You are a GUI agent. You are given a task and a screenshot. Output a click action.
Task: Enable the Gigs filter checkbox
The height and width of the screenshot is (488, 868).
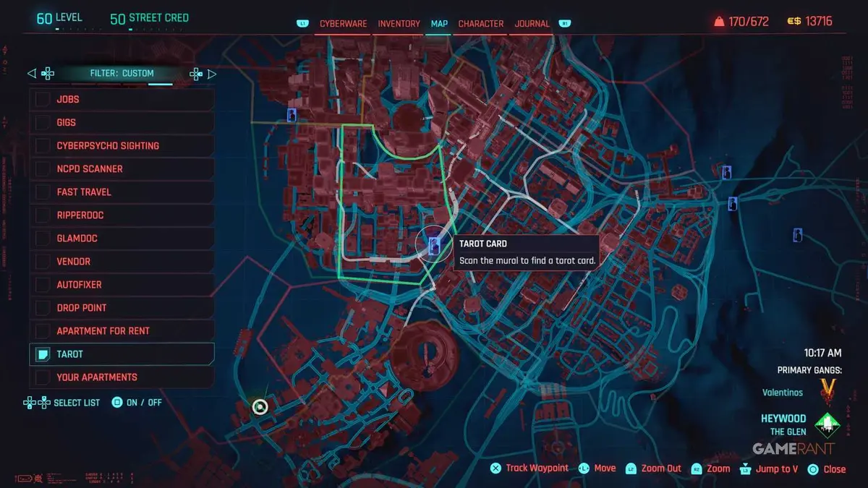point(43,122)
